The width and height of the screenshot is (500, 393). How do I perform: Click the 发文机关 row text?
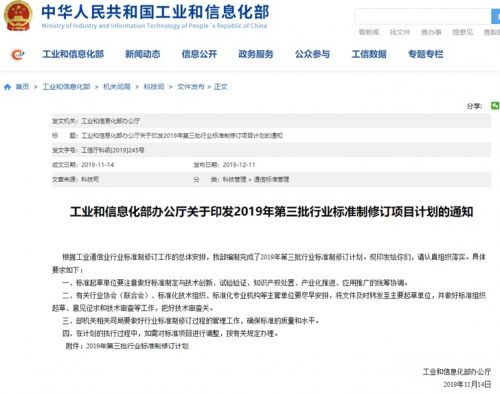tap(96, 121)
